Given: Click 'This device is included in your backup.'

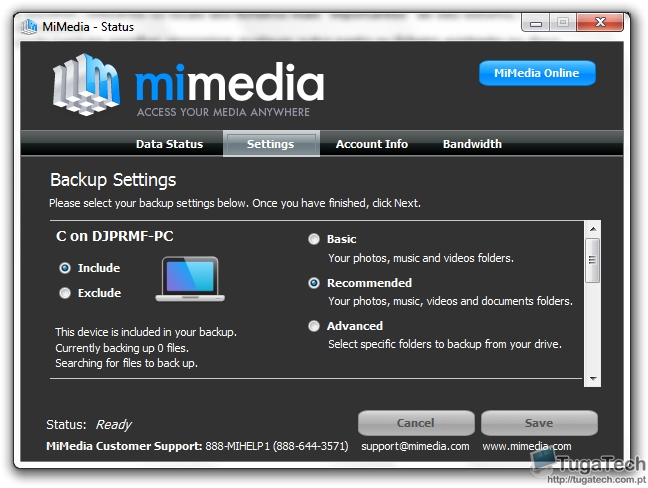Looking at the screenshot, I should (x=146, y=332).
